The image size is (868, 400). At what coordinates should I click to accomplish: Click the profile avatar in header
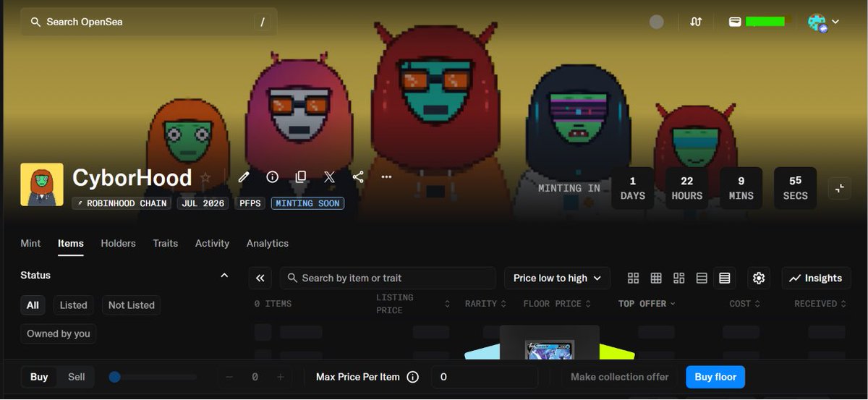817,22
